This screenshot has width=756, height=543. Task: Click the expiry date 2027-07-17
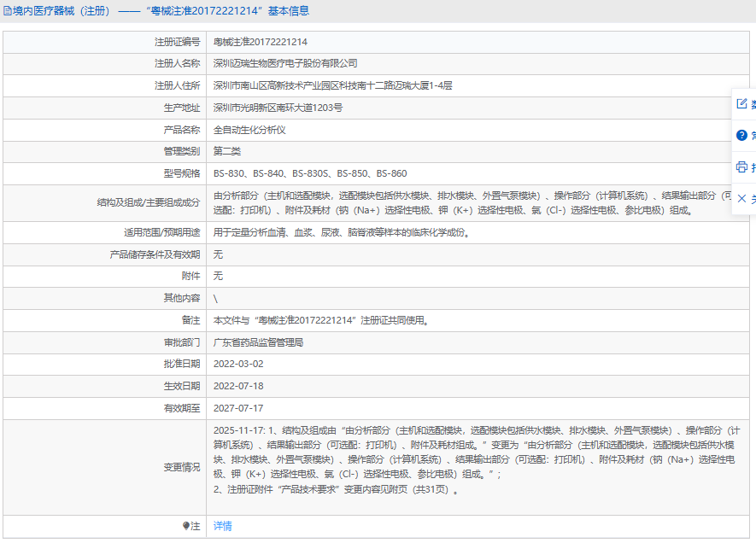point(238,409)
